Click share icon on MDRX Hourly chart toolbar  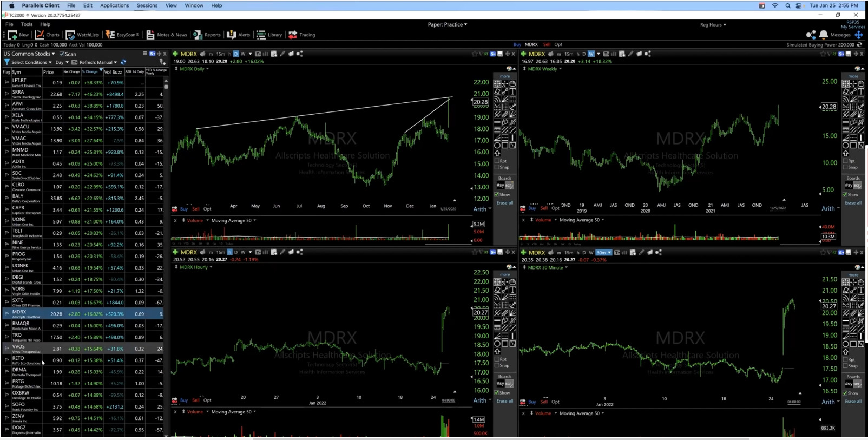(x=299, y=252)
